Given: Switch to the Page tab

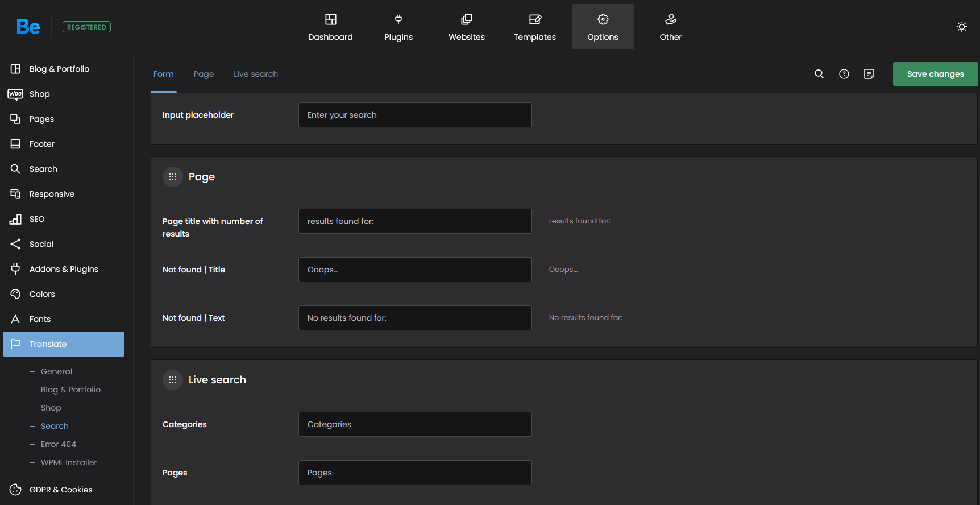Looking at the screenshot, I should (204, 74).
